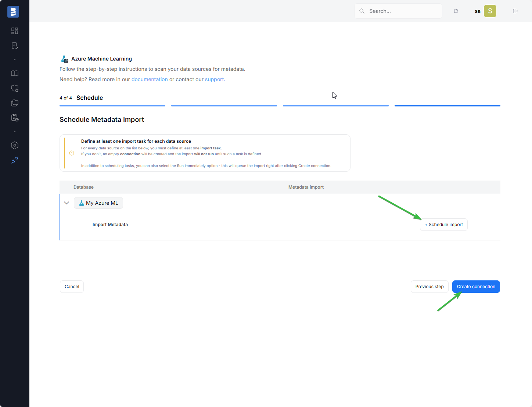
Task: Open the hexagon settings sidebar icon
Action: 15,145
